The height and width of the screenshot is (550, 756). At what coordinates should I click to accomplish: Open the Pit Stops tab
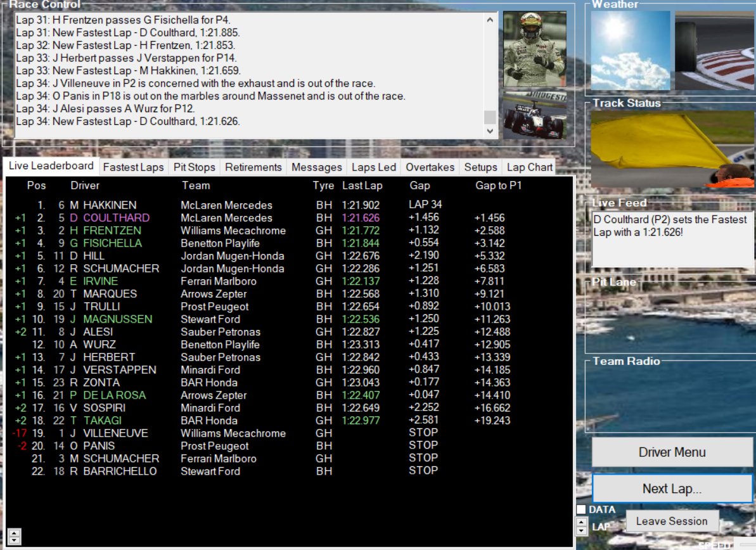[195, 167]
